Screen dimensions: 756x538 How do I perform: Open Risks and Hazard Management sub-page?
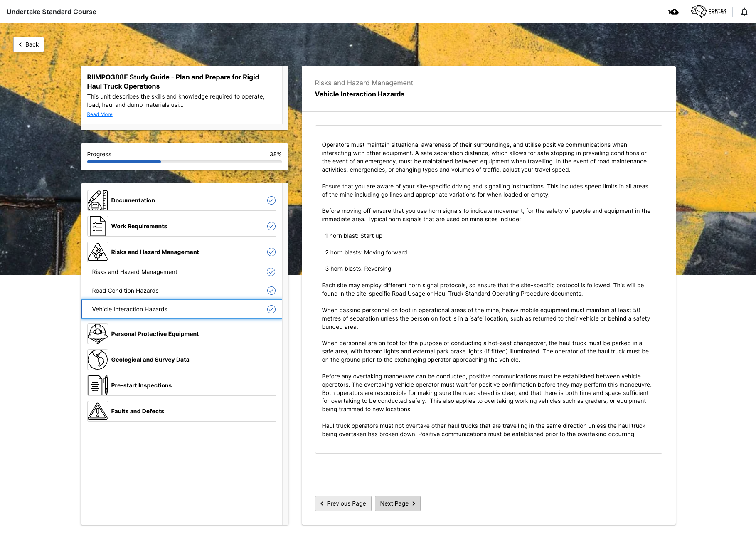click(x=182, y=272)
